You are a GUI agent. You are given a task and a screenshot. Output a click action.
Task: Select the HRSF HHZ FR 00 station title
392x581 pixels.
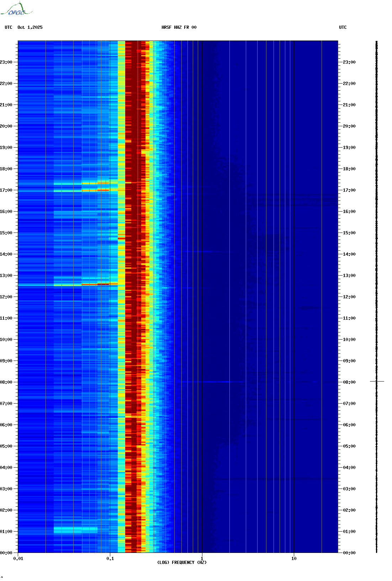(x=179, y=27)
